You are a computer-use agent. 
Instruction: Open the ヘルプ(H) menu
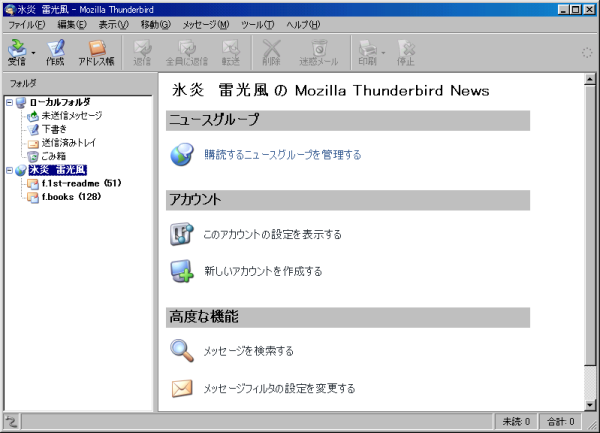click(303, 25)
